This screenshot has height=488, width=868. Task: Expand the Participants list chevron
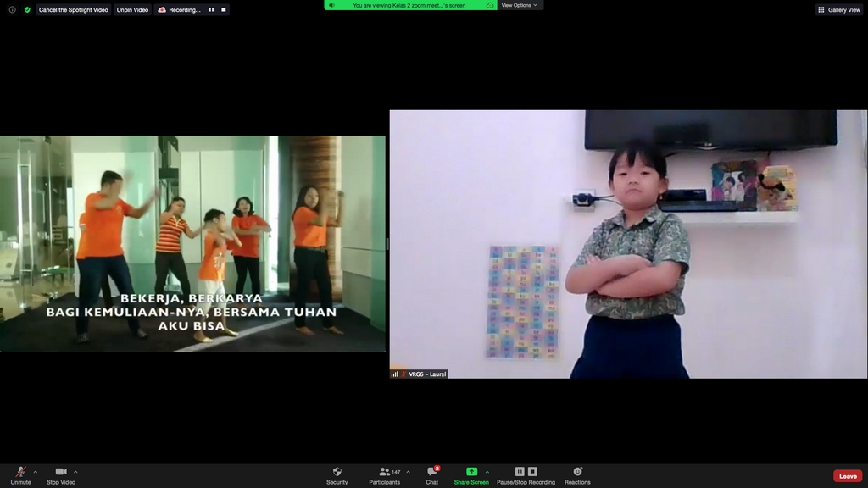(407, 470)
